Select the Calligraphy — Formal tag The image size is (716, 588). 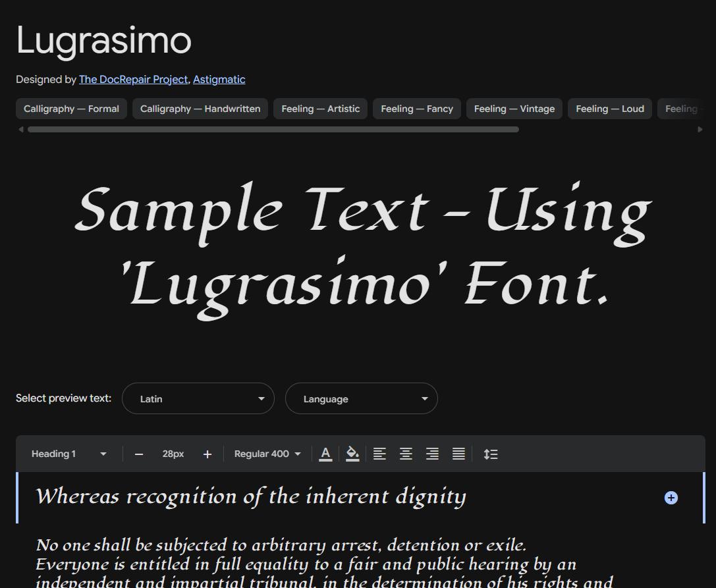click(71, 109)
